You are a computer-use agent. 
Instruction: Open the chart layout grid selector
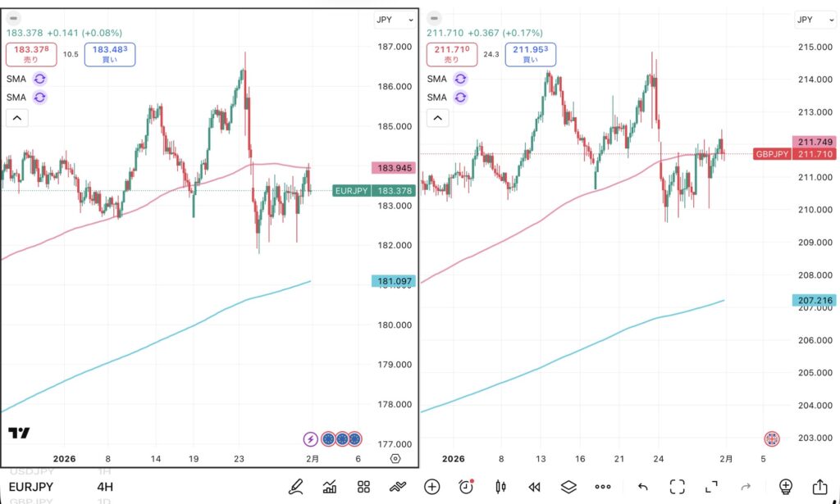[x=363, y=487]
